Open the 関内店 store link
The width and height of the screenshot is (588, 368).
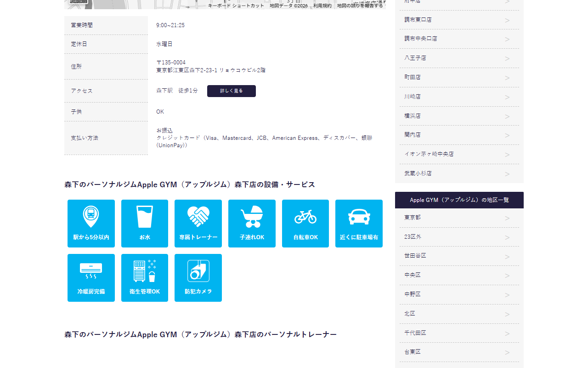click(459, 135)
